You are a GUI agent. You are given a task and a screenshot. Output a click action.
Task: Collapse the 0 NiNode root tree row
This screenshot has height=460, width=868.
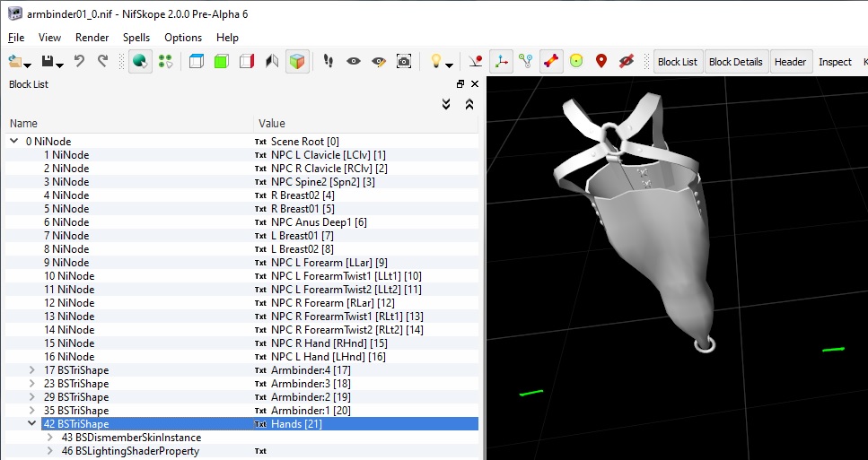point(13,141)
